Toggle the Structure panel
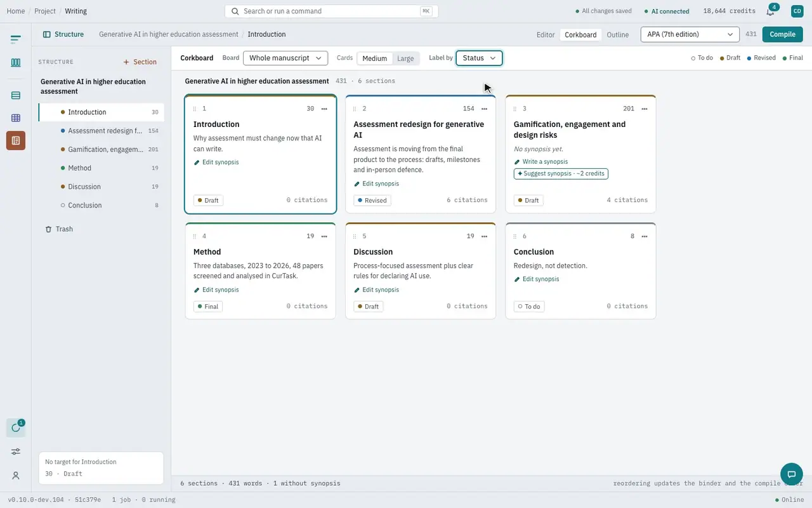This screenshot has width=812, height=508. pos(63,34)
